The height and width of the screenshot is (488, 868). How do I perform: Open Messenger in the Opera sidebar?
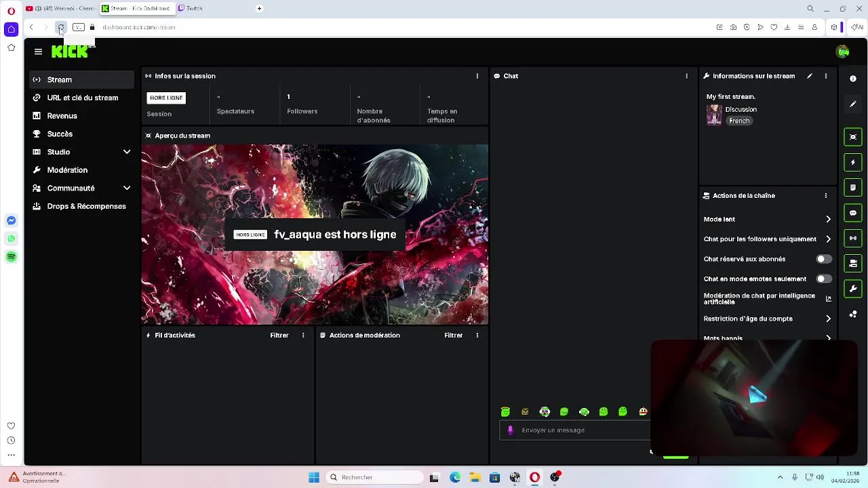click(11, 220)
